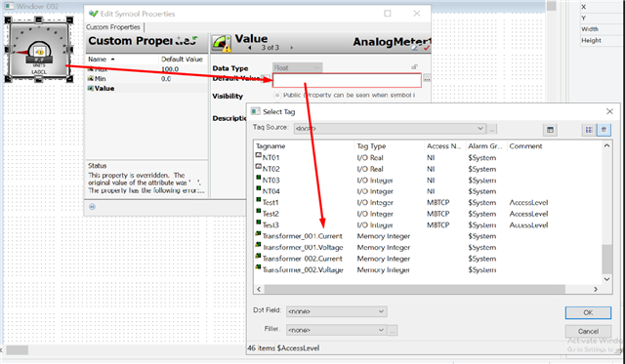Go to next property with right arrow
This screenshot has height=364, width=625.
pos(291,48)
